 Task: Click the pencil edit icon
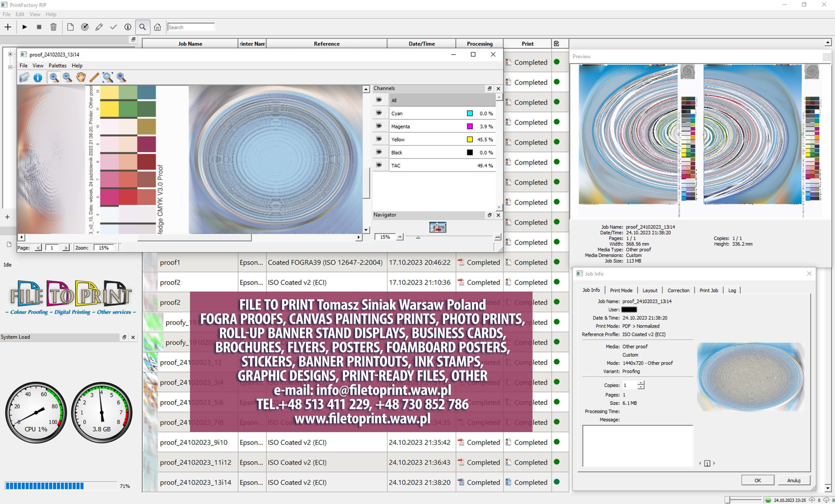(99, 27)
